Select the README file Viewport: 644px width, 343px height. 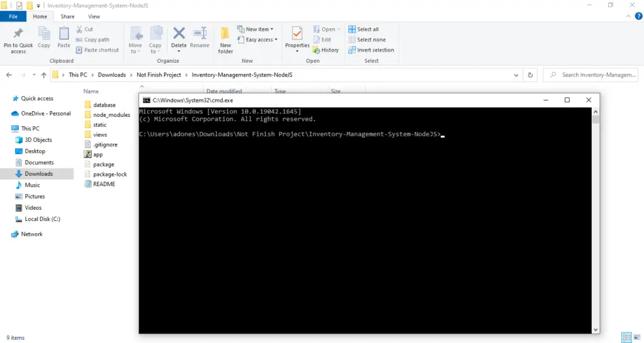point(100,184)
